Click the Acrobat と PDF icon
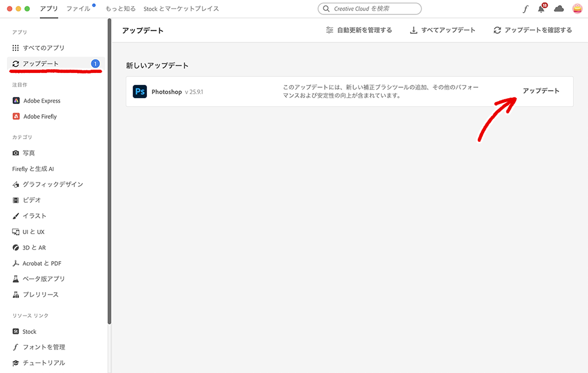The width and height of the screenshot is (588, 373). click(16, 263)
